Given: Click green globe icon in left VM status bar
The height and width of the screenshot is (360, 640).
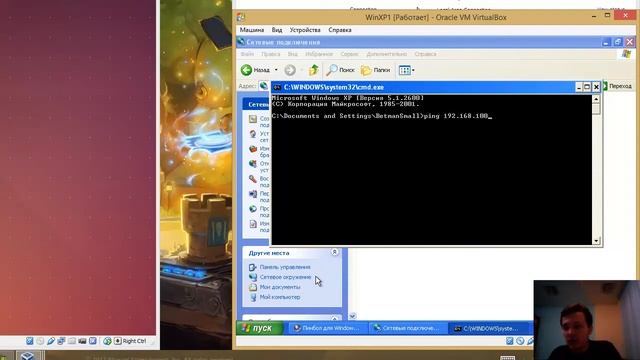Looking at the screenshot, I should (x=107, y=341).
